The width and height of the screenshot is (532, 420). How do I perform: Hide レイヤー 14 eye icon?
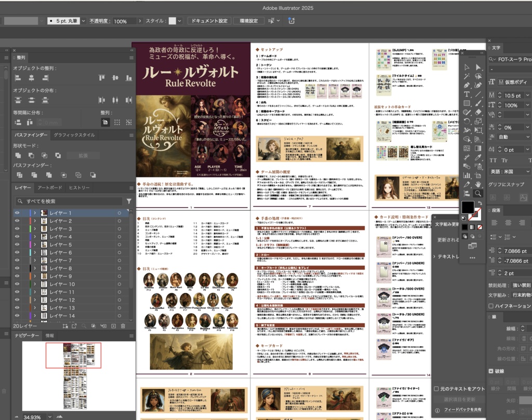pyautogui.click(x=17, y=316)
